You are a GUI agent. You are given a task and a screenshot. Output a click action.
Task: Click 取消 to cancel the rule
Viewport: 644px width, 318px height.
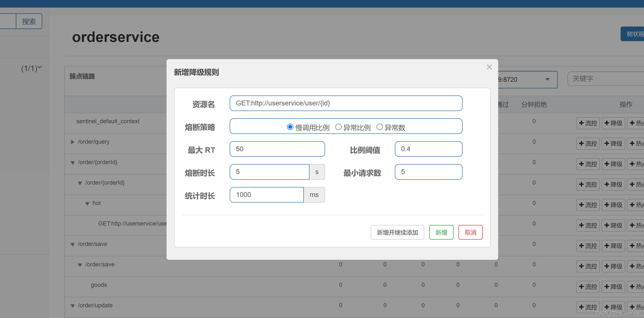coord(470,232)
